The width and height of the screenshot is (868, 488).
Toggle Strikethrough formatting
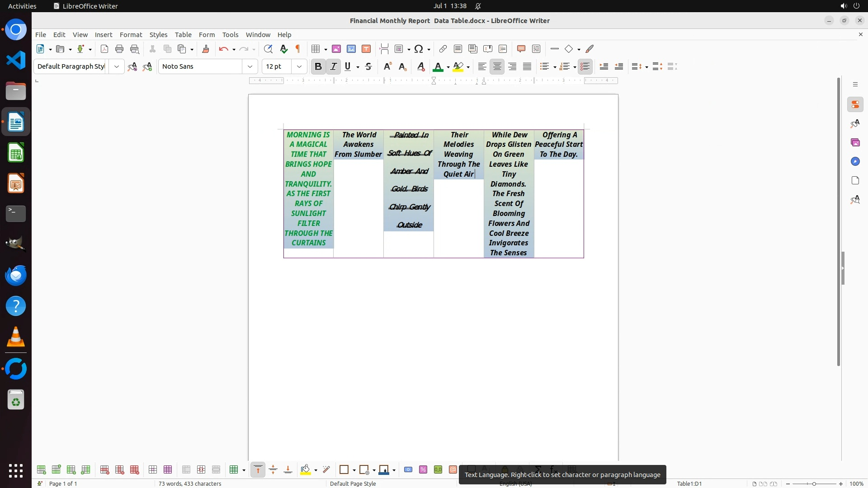(368, 66)
